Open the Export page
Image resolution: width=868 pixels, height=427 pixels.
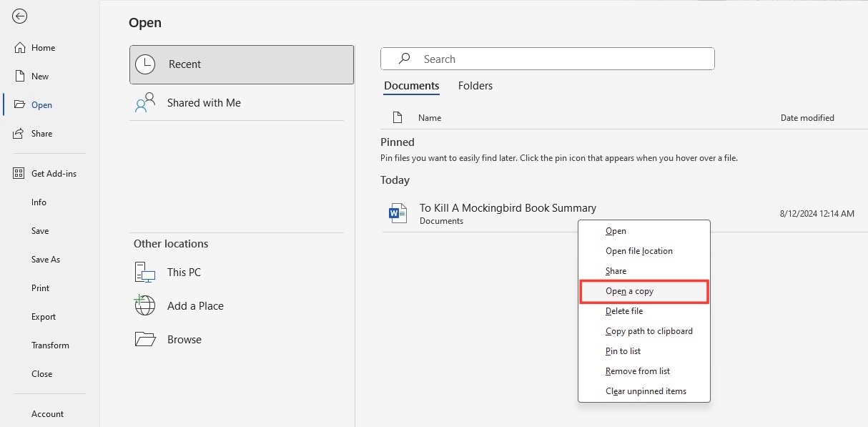coord(44,317)
